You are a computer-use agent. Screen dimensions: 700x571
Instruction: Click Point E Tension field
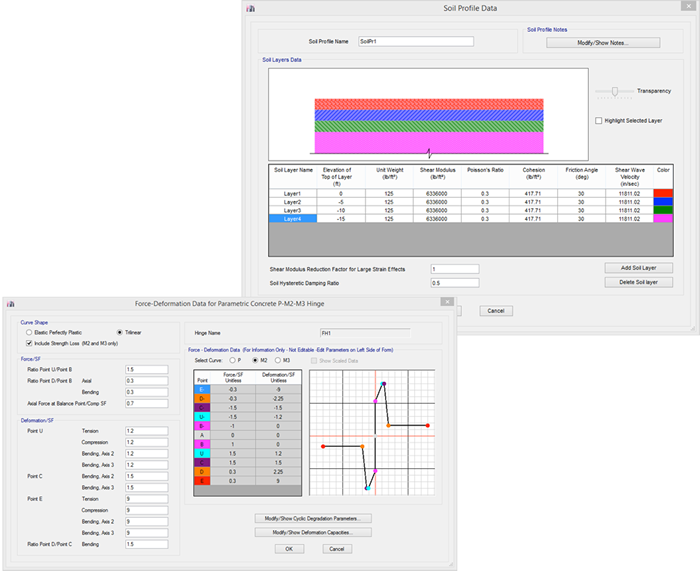147,499
